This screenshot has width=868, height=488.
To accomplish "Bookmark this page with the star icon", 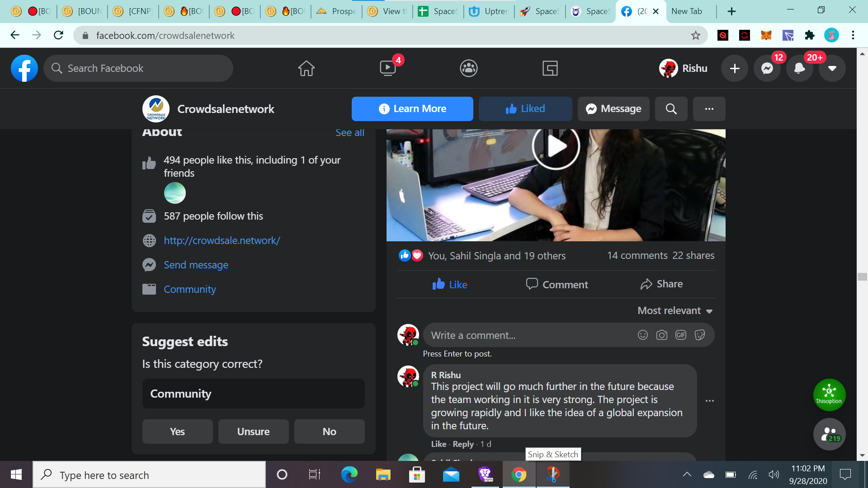I will tap(696, 35).
